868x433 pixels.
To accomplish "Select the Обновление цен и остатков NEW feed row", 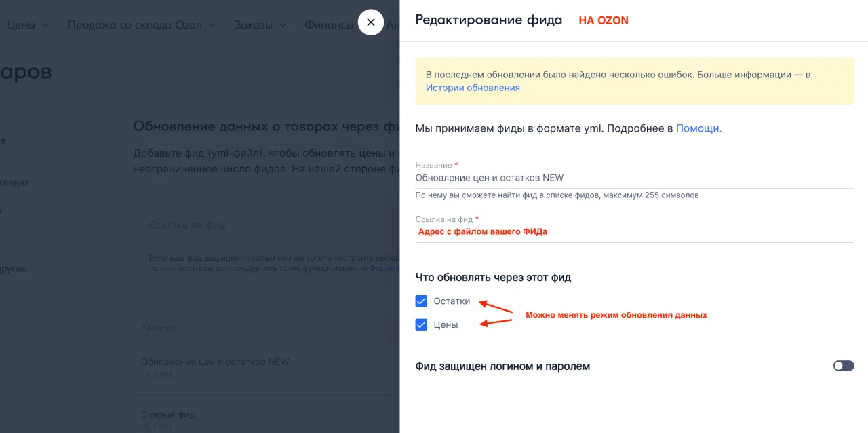I will pos(215,362).
